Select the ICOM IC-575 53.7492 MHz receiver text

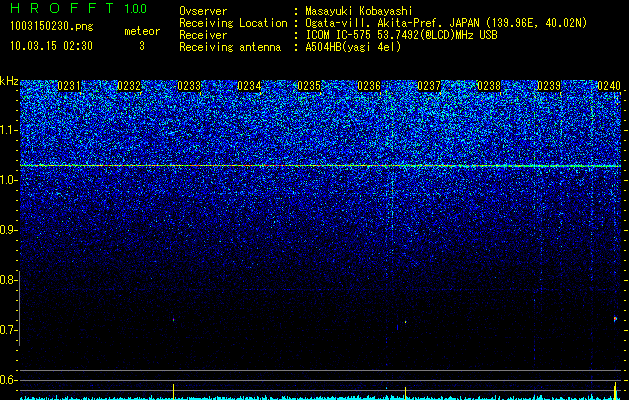(401, 35)
